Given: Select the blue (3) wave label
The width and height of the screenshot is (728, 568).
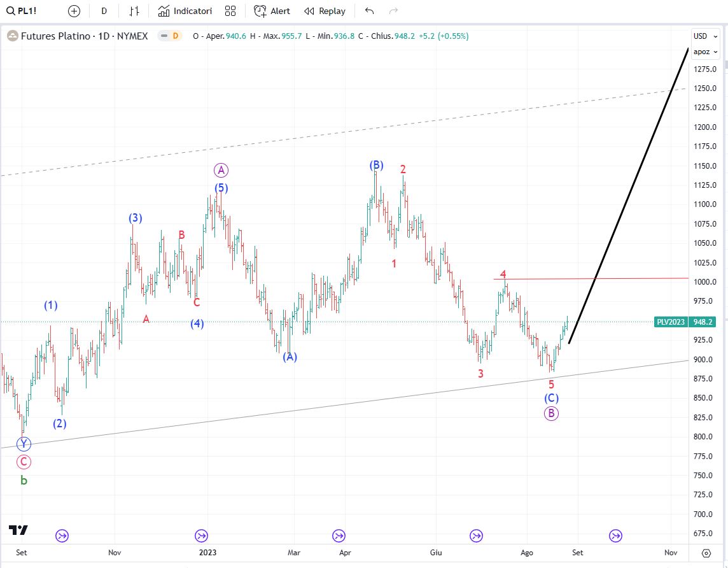Looking at the screenshot, I should coord(135,218).
